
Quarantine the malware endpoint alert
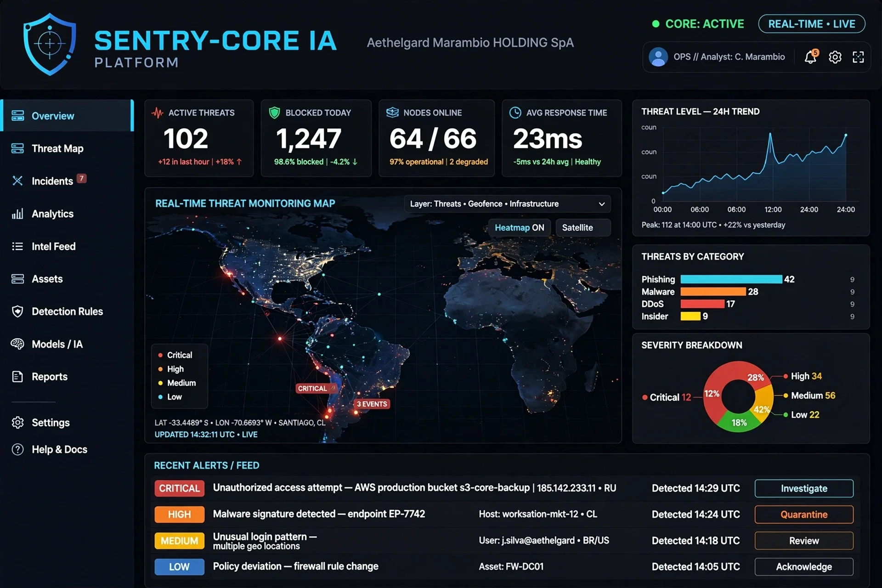click(804, 514)
